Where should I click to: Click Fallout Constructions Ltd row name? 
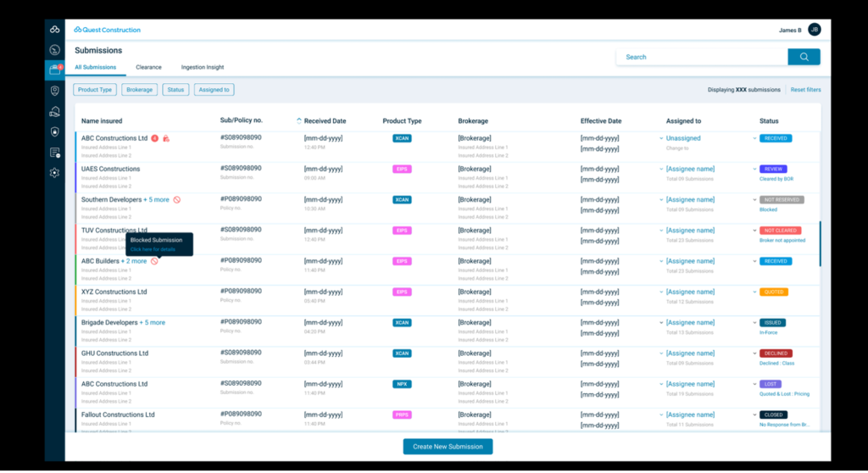118,415
